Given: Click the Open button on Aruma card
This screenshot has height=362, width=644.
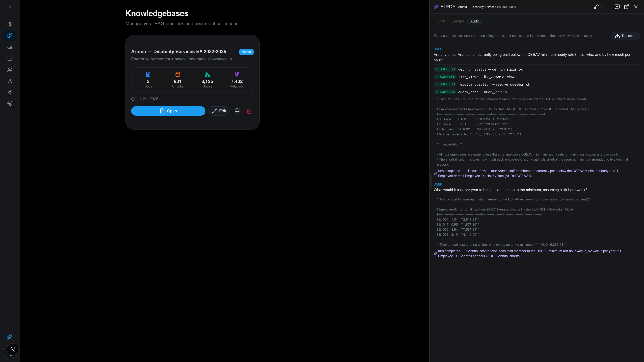Looking at the screenshot, I should click(168, 111).
